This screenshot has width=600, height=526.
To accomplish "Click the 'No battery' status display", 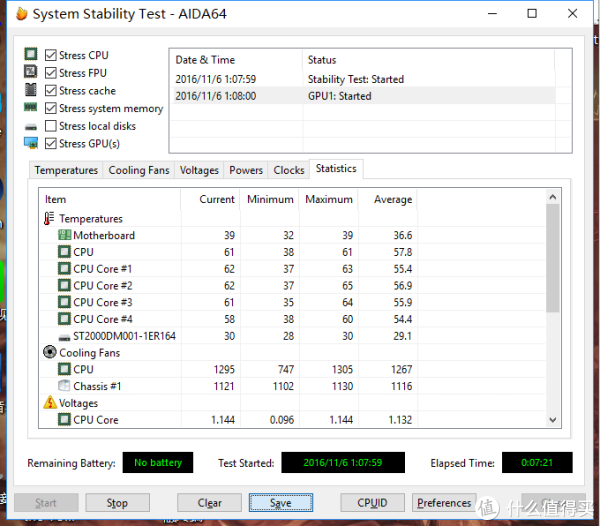I will click(x=158, y=462).
